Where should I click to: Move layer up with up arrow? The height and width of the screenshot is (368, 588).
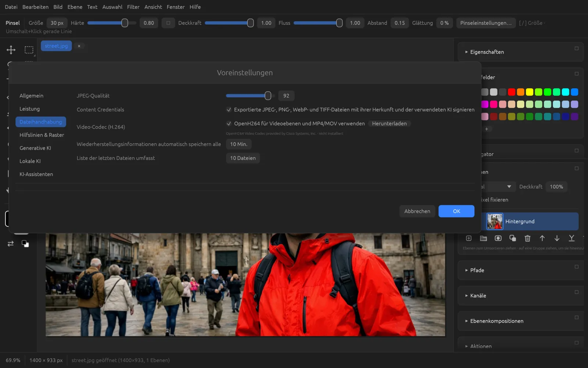coord(542,238)
